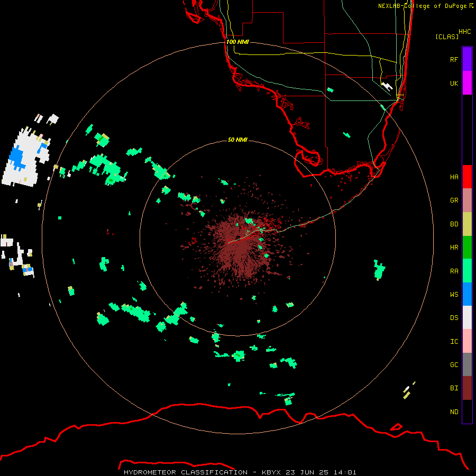Click the RF purple legend swatch
Viewport: 476px width, 476px height.
tap(467, 59)
